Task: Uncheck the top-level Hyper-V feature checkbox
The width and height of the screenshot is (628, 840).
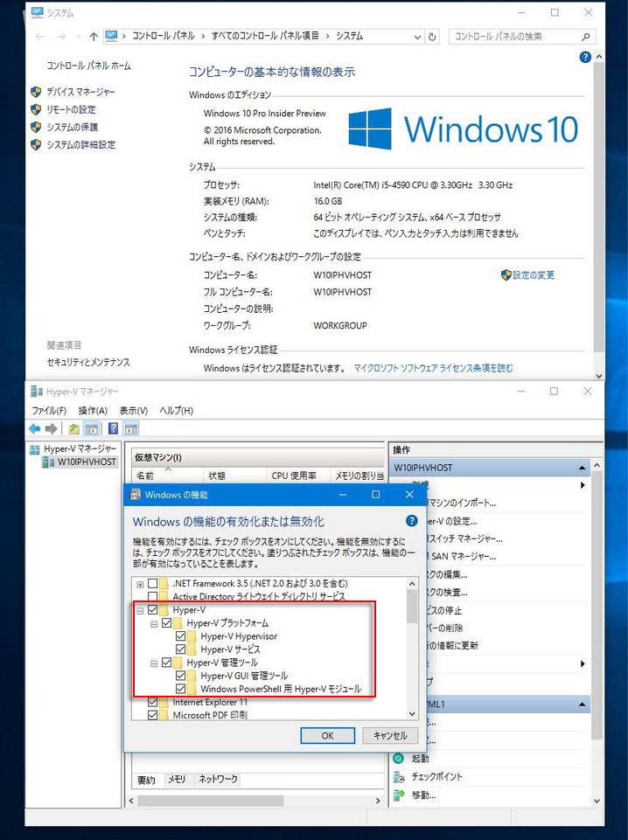Action: pos(153,609)
